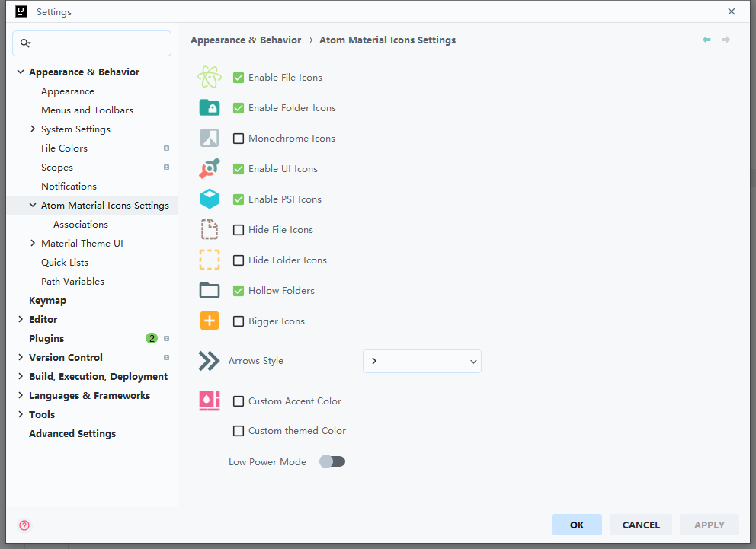Turn on the Low Power Mode switch
Viewport: 756px width, 549px height.
[332, 462]
